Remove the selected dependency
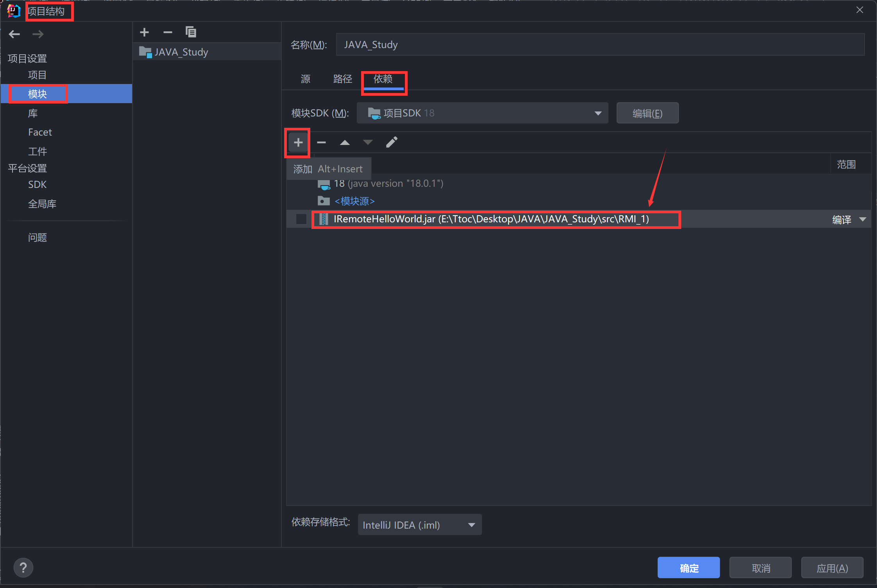The image size is (877, 588). (321, 143)
